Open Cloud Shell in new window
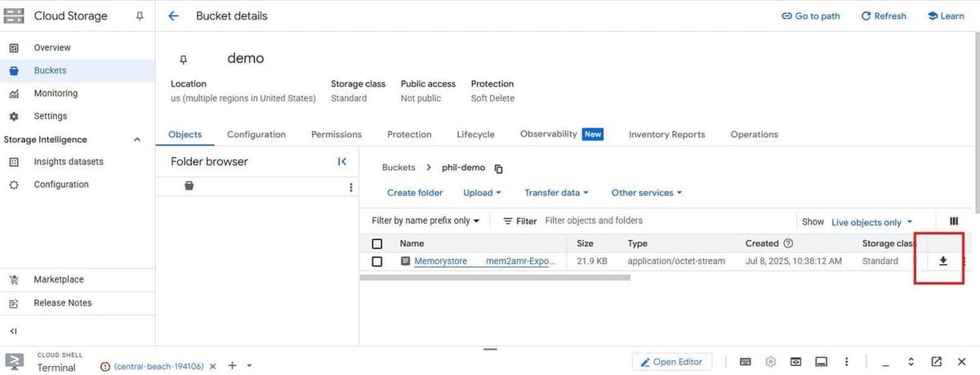 [937, 362]
